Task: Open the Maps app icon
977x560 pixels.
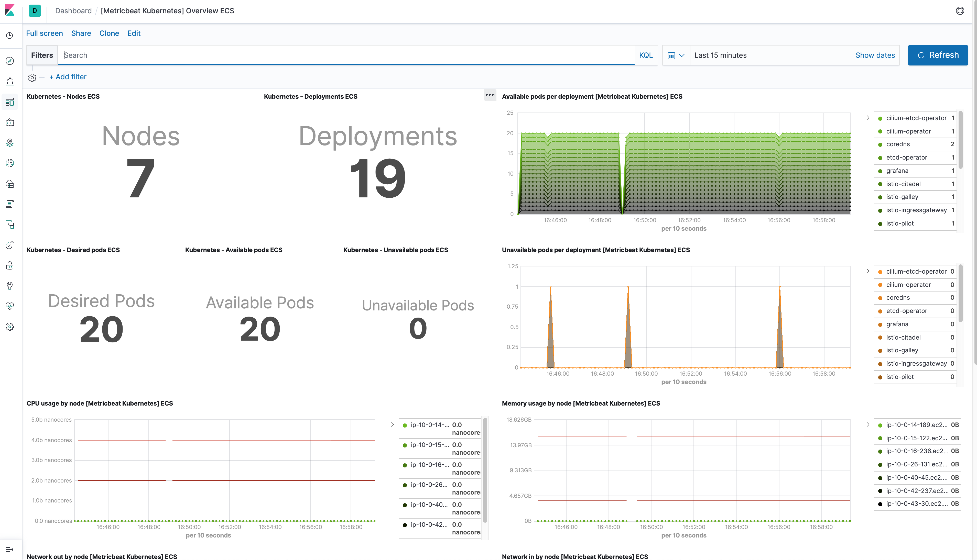Action: coord(10,143)
